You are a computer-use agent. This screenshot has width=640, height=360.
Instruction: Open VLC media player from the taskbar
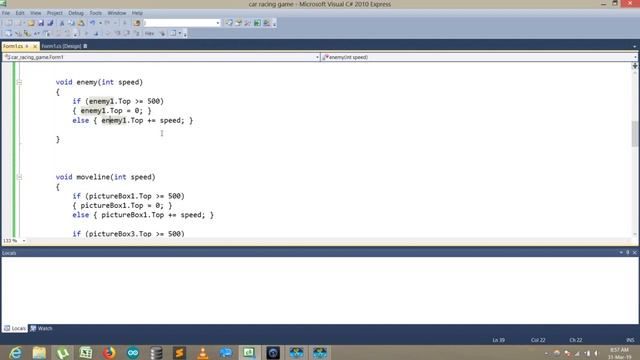203,353
